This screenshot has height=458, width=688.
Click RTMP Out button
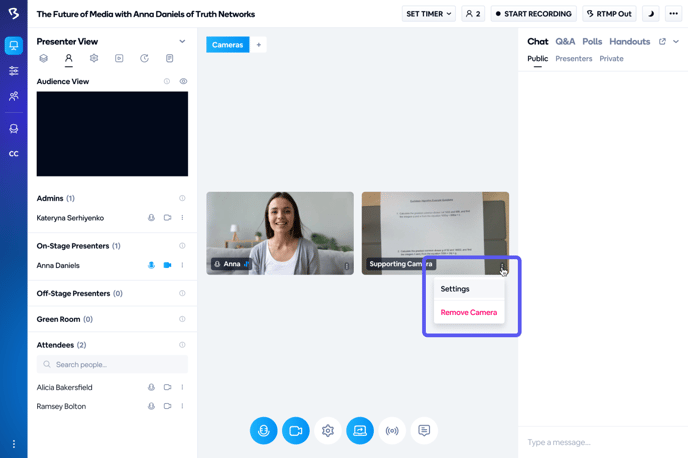609,14
